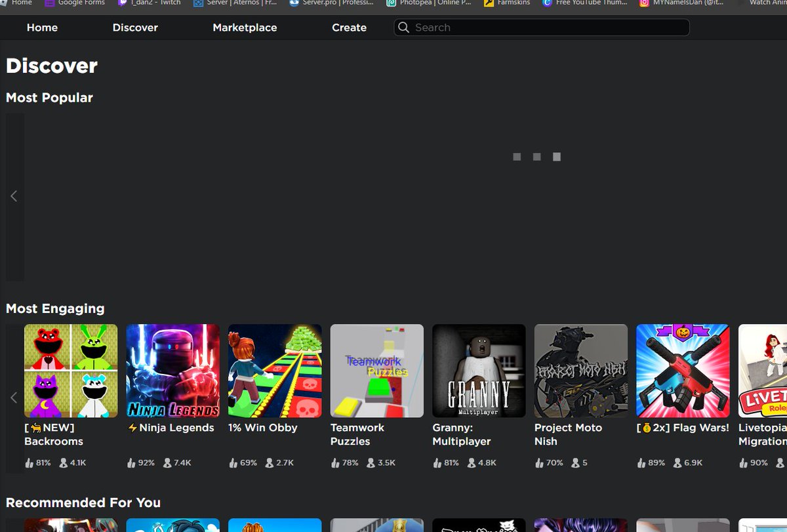
Task: Click the thumbs-up icon under Granny: Multiplayer
Action: pyautogui.click(x=437, y=463)
